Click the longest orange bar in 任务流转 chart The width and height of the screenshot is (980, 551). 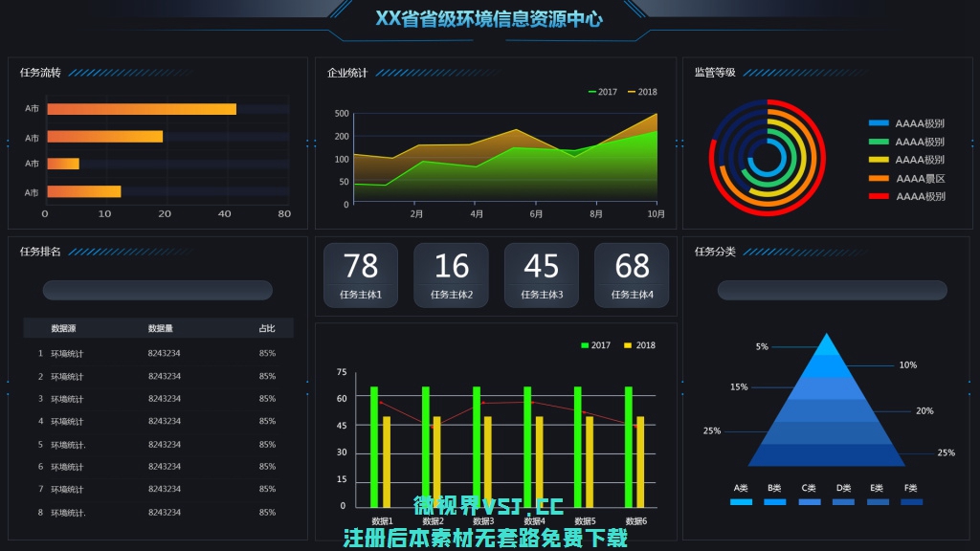[x=142, y=109]
